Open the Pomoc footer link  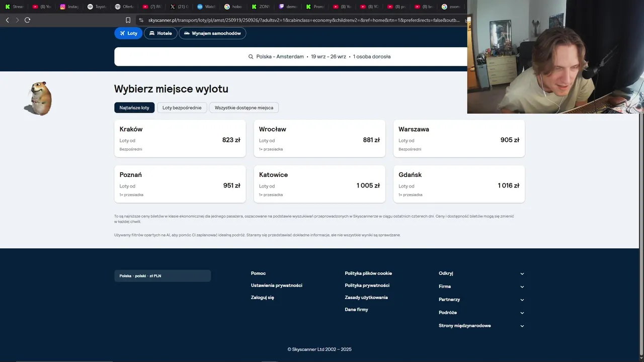(x=258, y=274)
